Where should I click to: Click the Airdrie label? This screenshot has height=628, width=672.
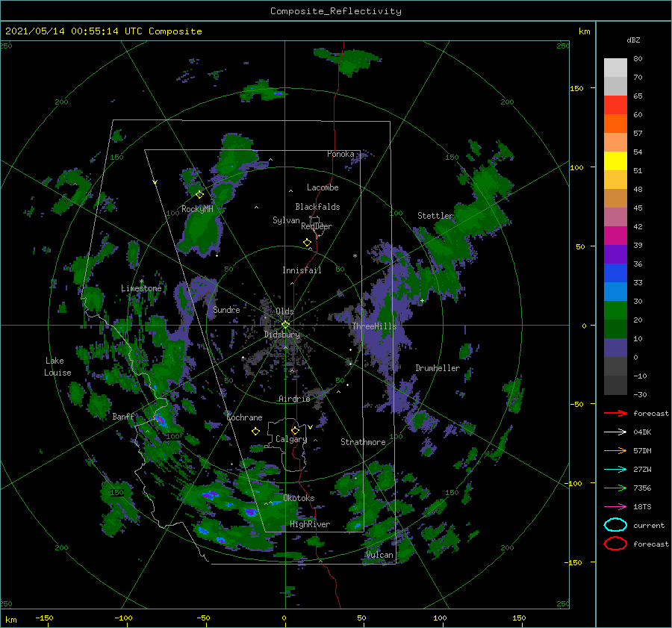click(x=294, y=399)
